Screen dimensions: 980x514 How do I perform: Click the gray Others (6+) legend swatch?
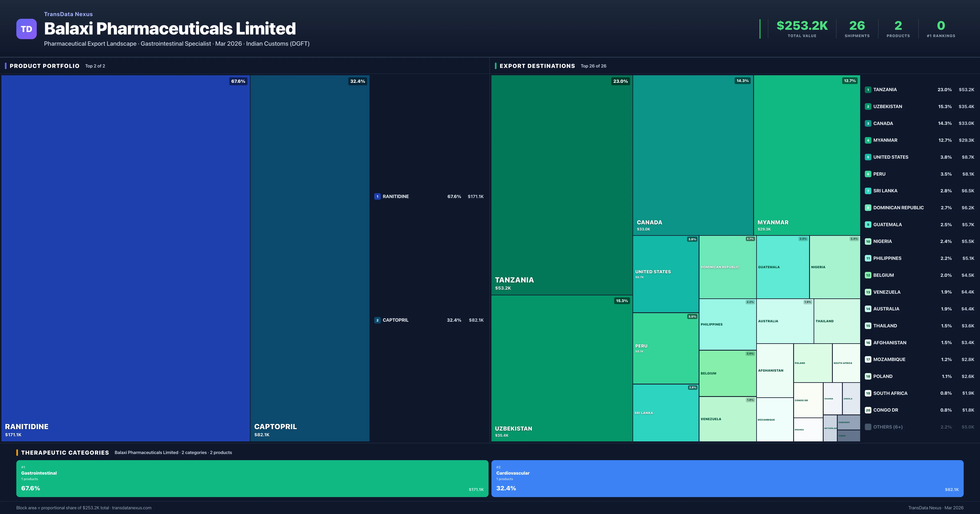click(x=868, y=427)
